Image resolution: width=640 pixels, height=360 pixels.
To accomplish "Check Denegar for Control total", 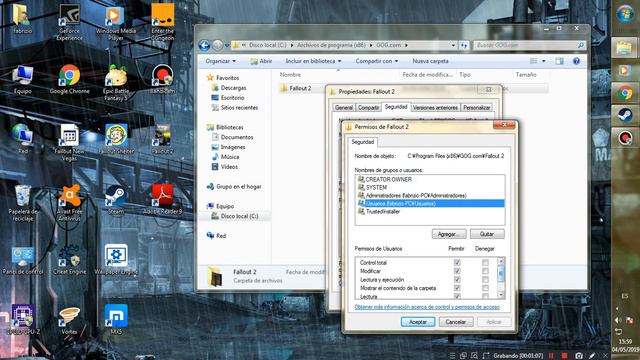I will 485,262.
